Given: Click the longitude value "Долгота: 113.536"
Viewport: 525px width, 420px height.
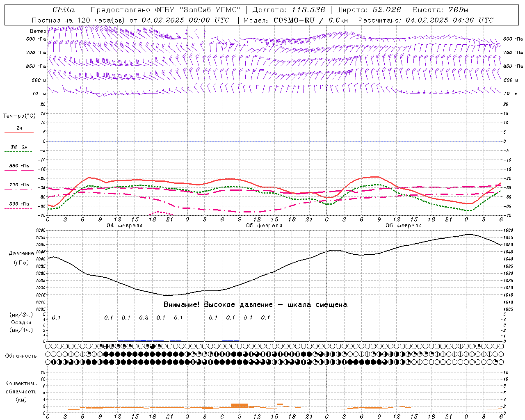Looking at the screenshot, I should (x=289, y=10).
